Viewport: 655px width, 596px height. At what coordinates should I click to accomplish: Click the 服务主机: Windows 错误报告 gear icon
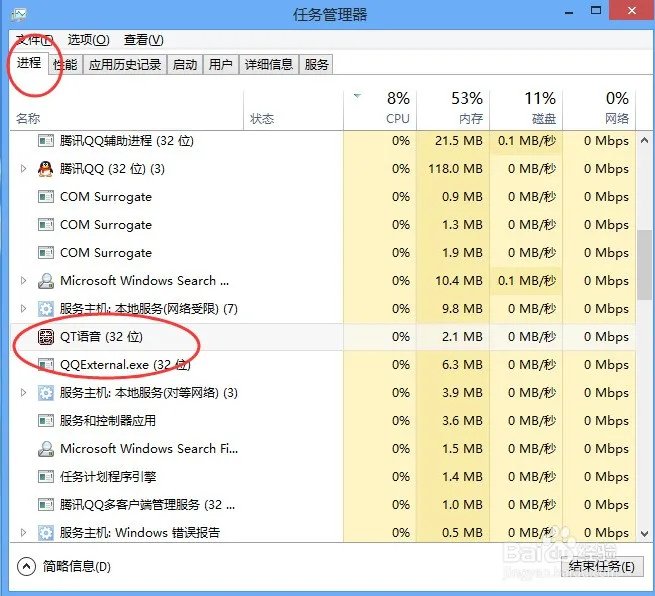(x=46, y=533)
